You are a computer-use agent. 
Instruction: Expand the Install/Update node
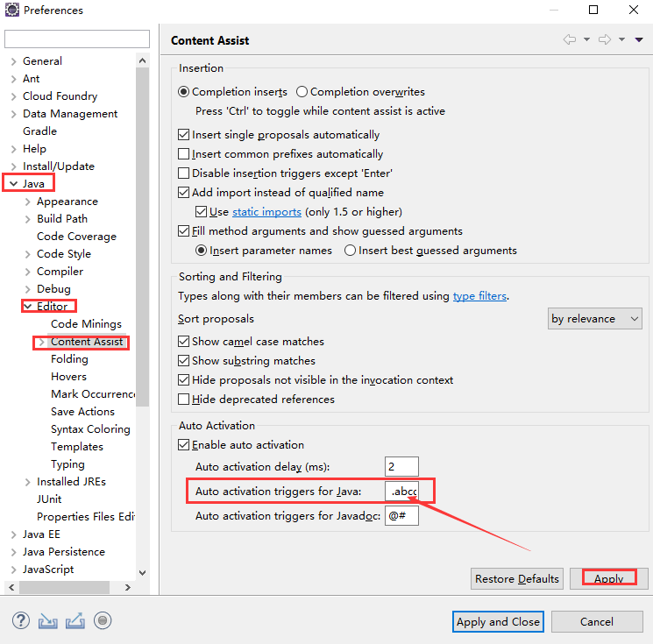[x=14, y=167]
